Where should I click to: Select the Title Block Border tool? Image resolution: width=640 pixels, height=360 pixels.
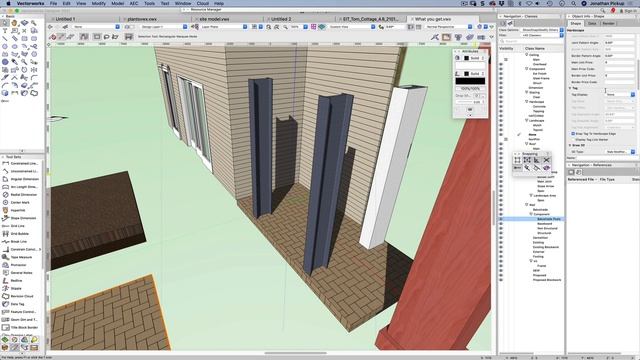pos(21,327)
